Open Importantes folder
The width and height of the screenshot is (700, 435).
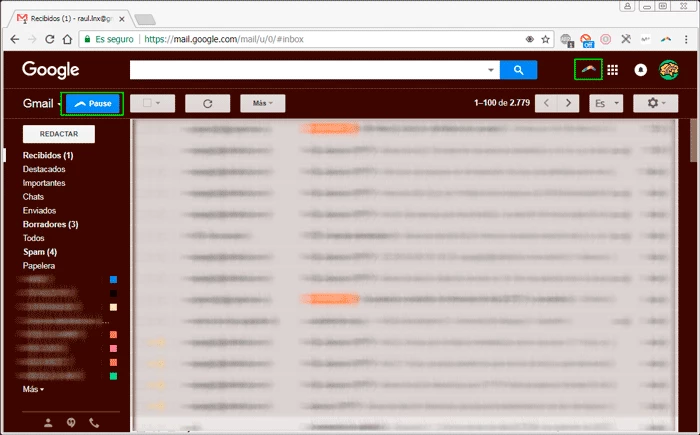pos(44,183)
